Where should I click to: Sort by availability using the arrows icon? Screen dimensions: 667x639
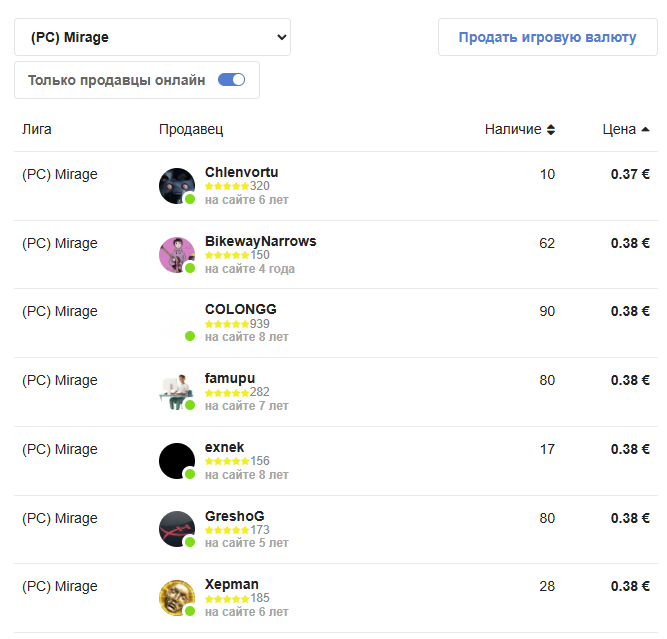click(x=551, y=129)
